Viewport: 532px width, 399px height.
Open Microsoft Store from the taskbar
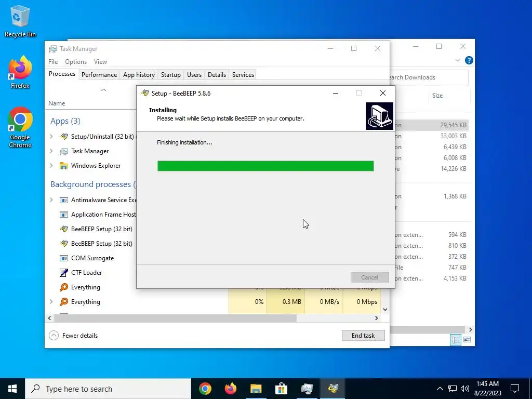[x=281, y=389]
